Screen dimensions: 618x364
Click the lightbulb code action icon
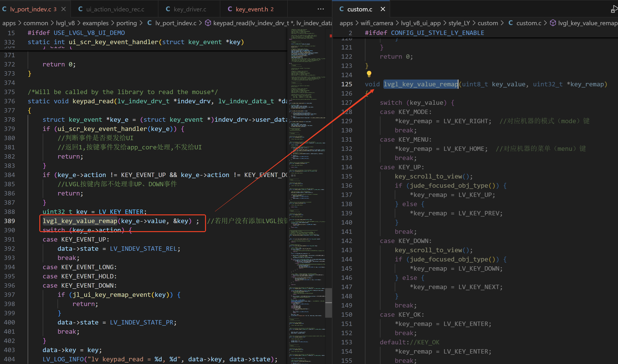click(369, 74)
